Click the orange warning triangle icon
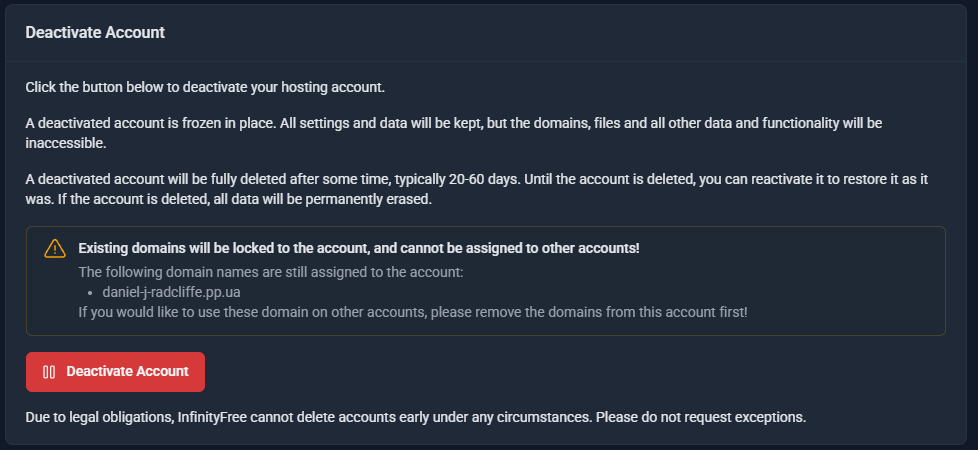 coord(55,249)
